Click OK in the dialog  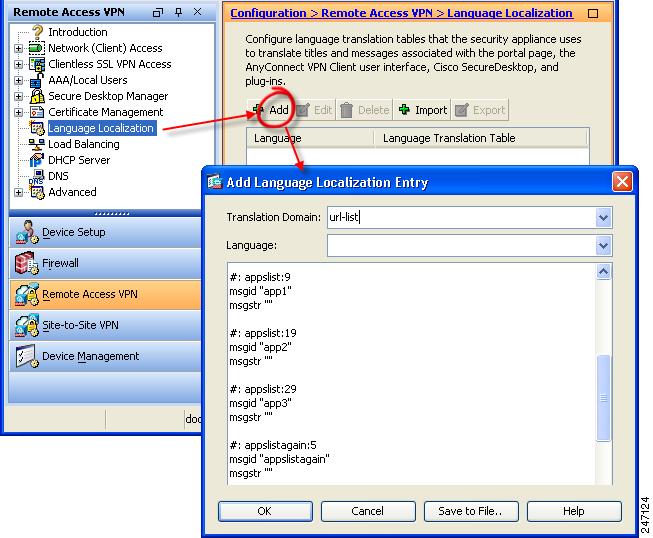coord(265,511)
